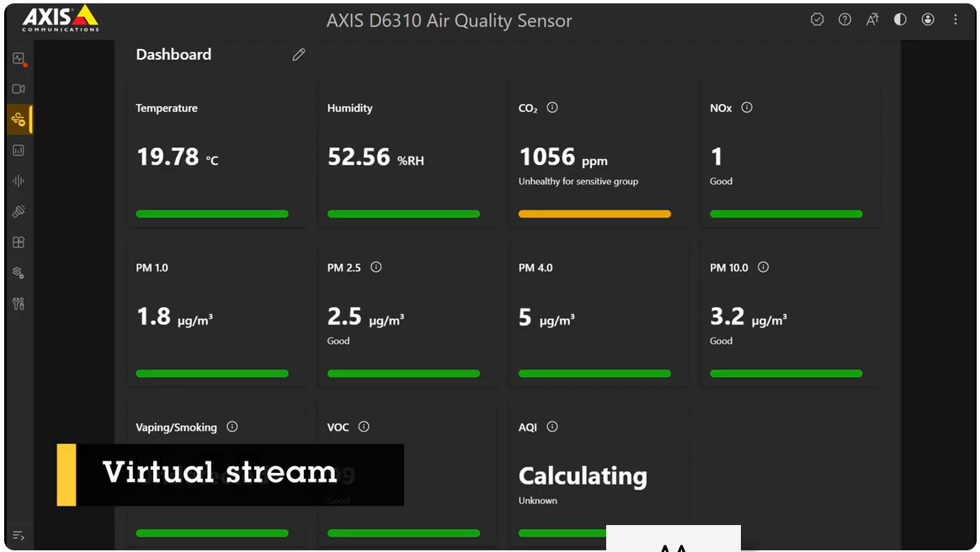Toggle the light/dark theme contrast icon
The height and width of the screenshot is (552, 980).
pyautogui.click(x=900, y=19)
